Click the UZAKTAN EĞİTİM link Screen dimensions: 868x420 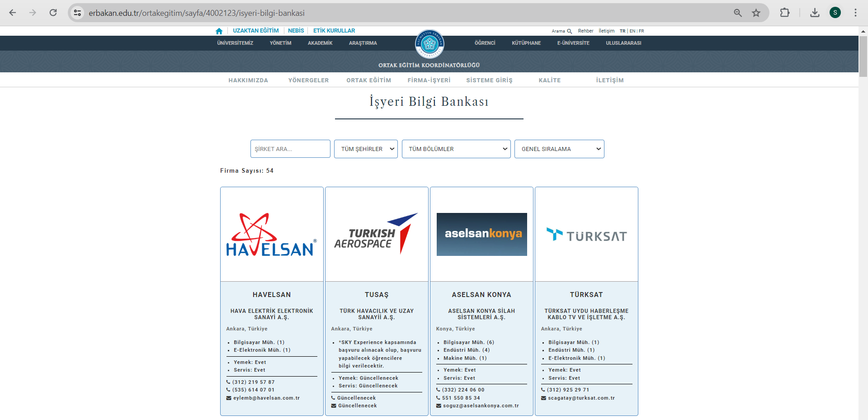(x=256, y=31)
